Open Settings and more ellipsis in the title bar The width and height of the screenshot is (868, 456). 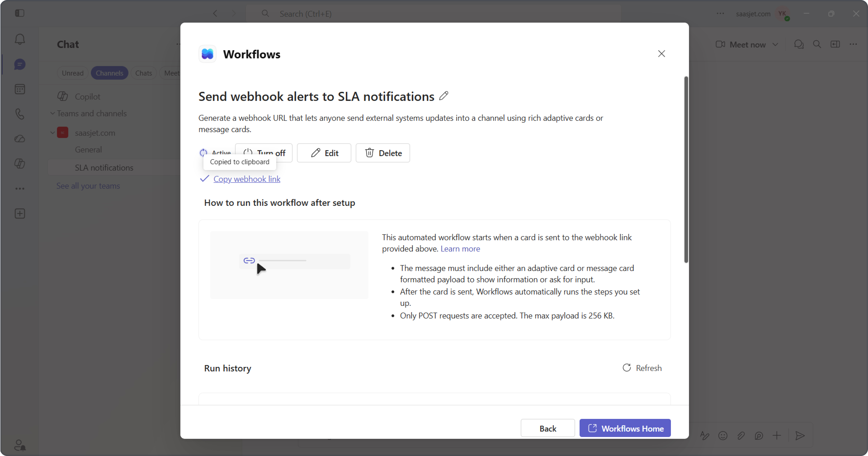(x=720, y=13)
